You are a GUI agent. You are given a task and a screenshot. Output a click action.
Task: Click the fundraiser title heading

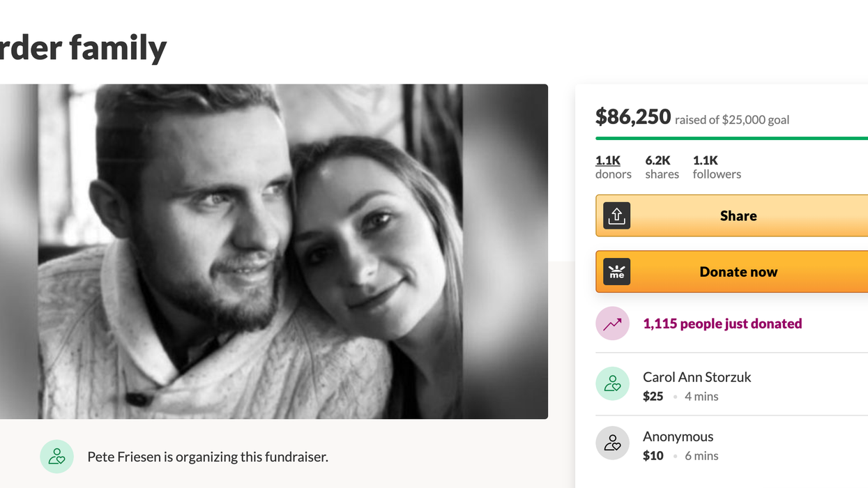(x=84, y=47)
